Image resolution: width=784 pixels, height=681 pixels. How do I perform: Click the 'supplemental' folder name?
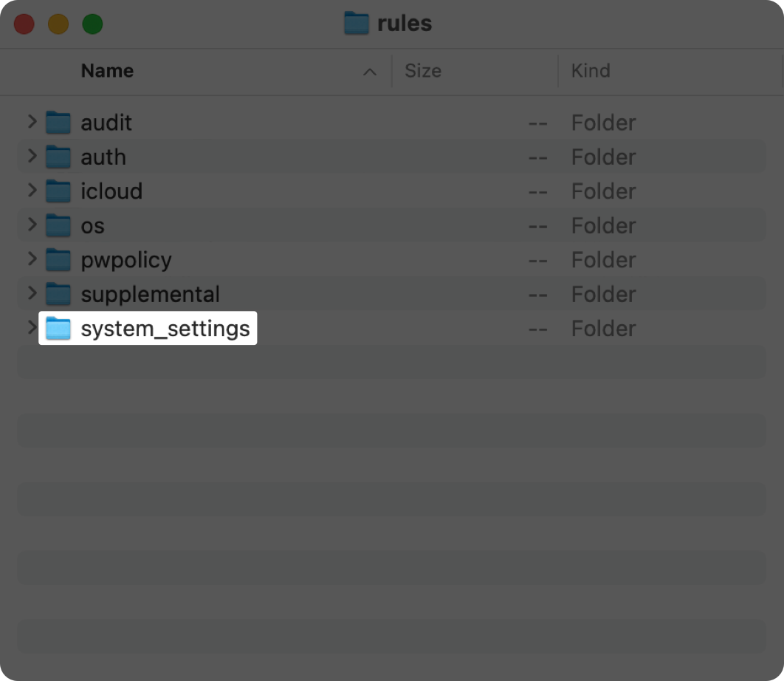click(150, 294)
